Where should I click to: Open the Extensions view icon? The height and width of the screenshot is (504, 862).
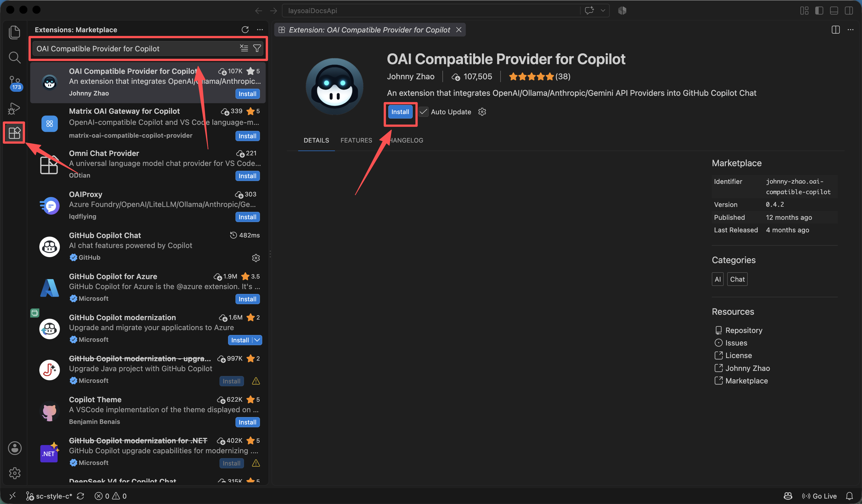(x=14, y=133)
